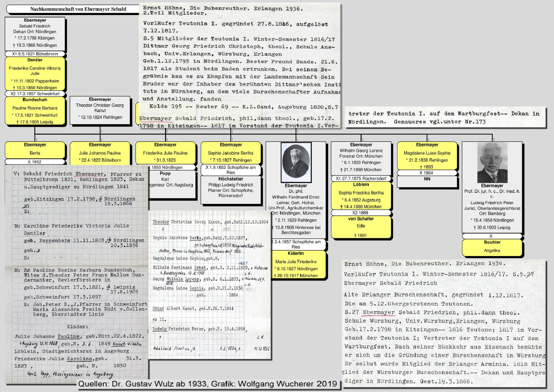Select the Löblein Sophia Friedrika Bertha box

[x=361, y=196]
